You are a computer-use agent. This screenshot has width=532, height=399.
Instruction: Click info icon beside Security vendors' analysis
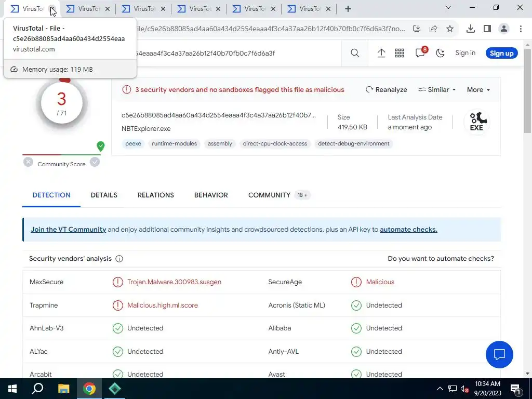119,259
